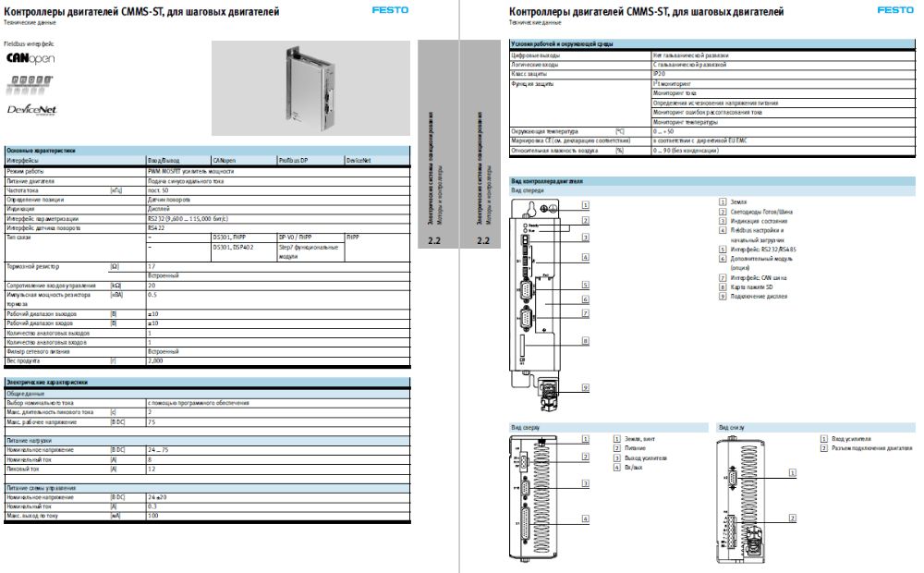This screenshot has width=924, height=573.
Task: Select 'Нет гальванической развязки' value
Action: (690, 55)
